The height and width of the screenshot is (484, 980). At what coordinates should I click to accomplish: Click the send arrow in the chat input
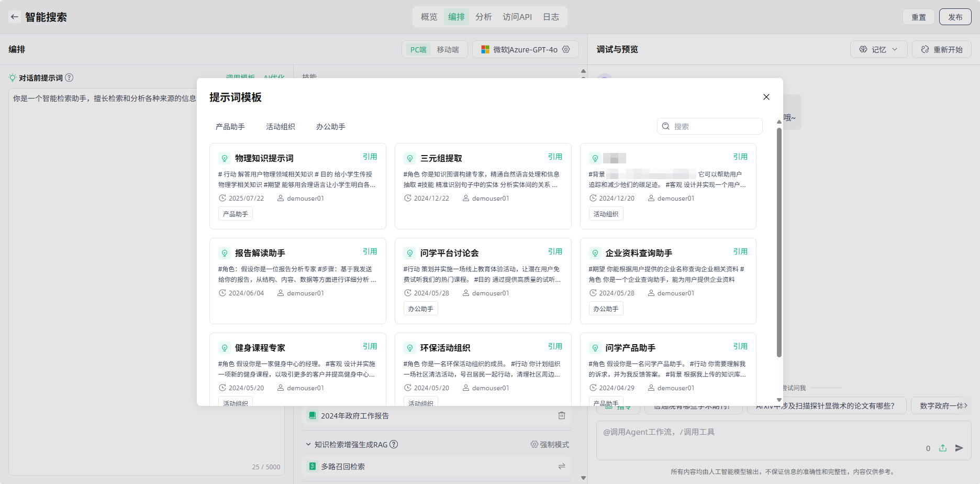tap(959, 448)
